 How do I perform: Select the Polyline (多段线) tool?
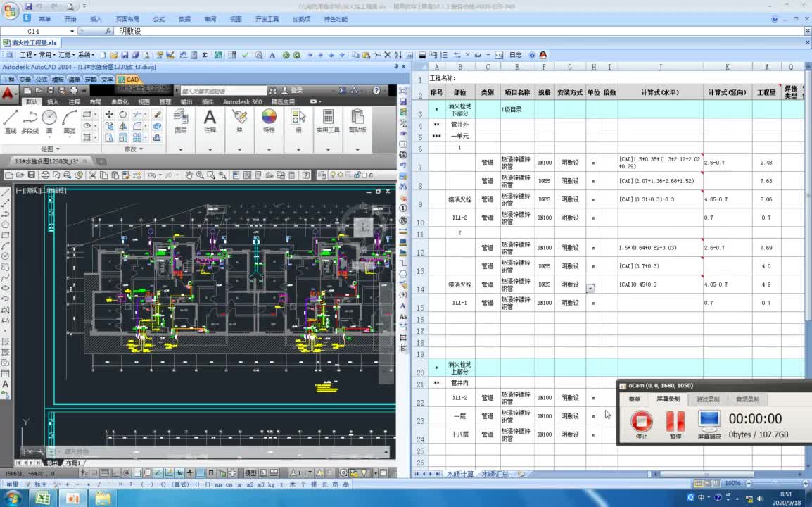pyautogui.click(x=30, y=119)
